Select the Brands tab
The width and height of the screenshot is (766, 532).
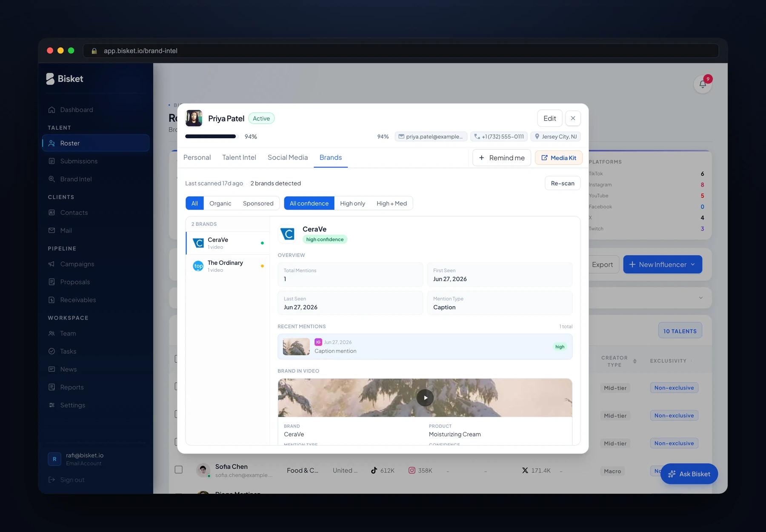[331, 157]
